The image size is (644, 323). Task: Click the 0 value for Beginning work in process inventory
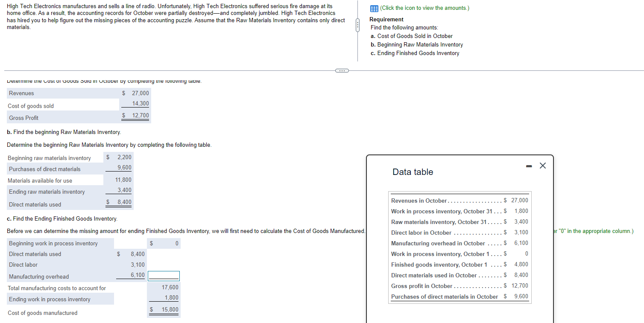177,243
